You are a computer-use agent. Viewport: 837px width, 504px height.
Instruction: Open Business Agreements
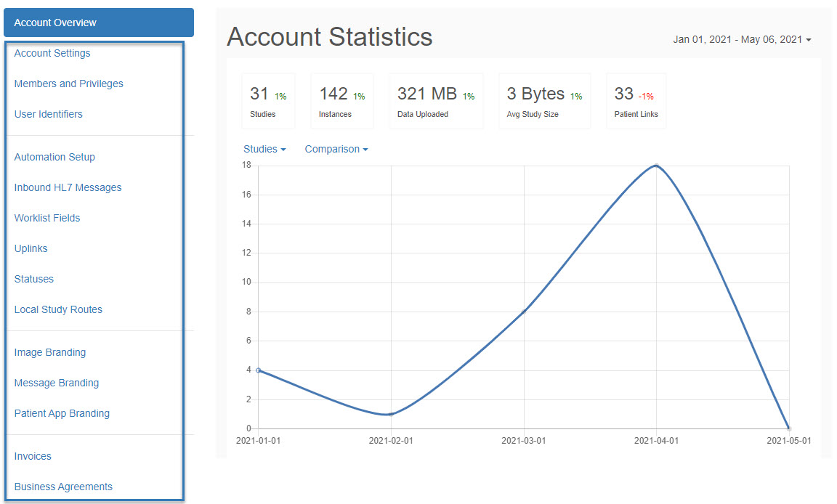(63, 487)
